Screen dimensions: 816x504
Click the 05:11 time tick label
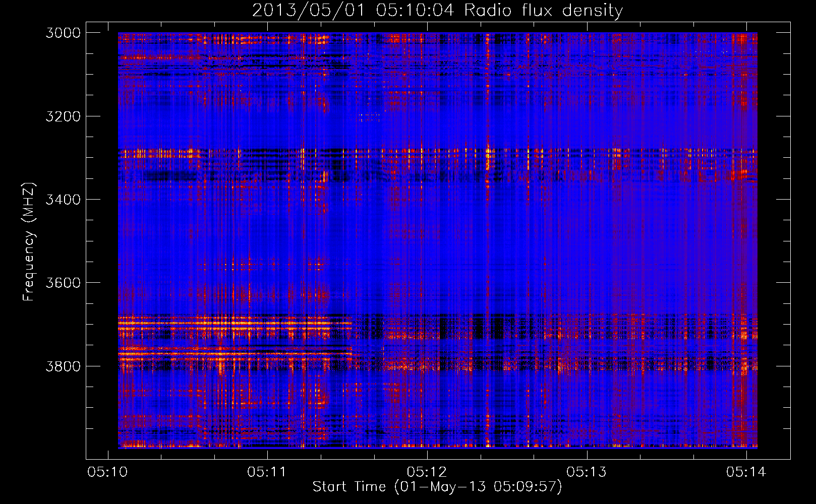[x=267, y=472]
